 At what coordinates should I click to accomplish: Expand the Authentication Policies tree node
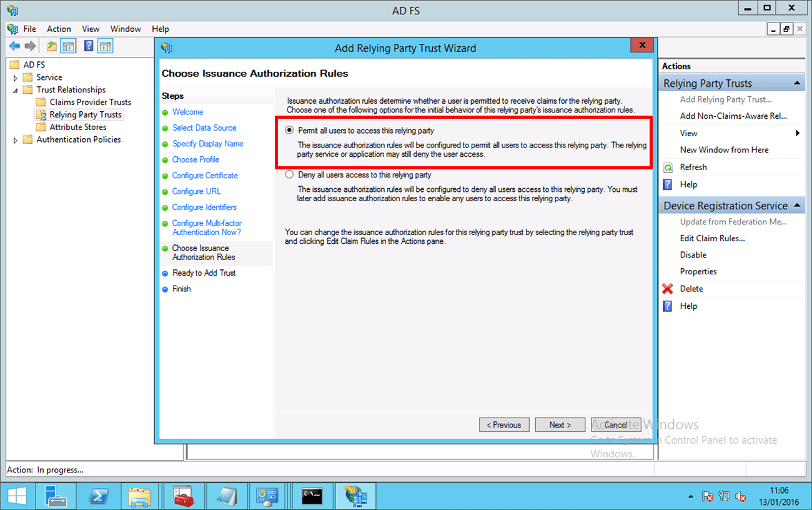click(x=16, y=140)
